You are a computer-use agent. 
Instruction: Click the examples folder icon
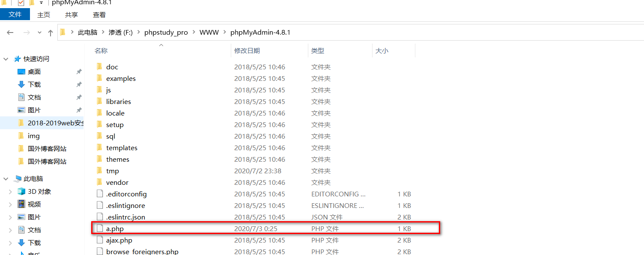click(x=99, y=78)
